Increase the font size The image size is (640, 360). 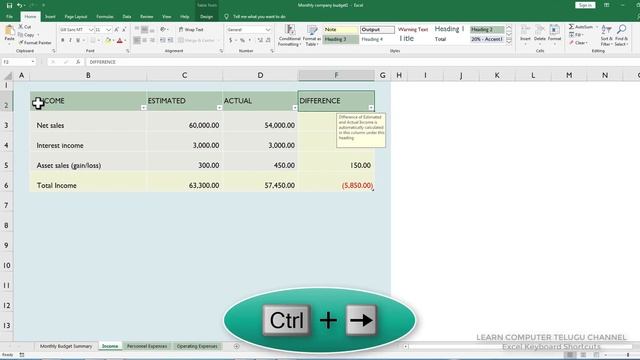pos(117,30)
